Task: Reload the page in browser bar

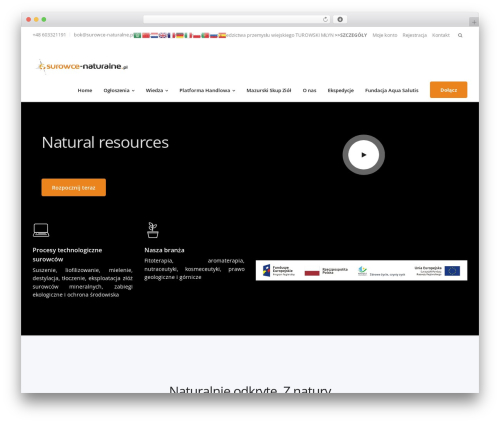Action: [325, 20]
